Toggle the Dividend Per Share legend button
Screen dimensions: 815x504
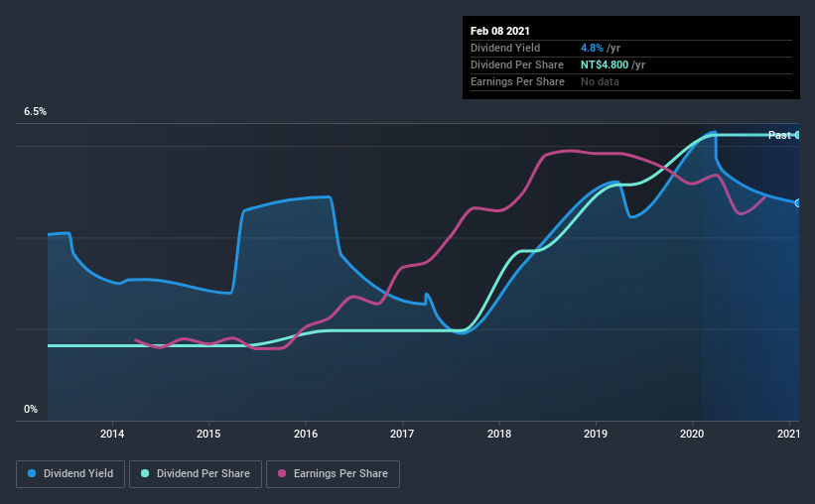196,474
